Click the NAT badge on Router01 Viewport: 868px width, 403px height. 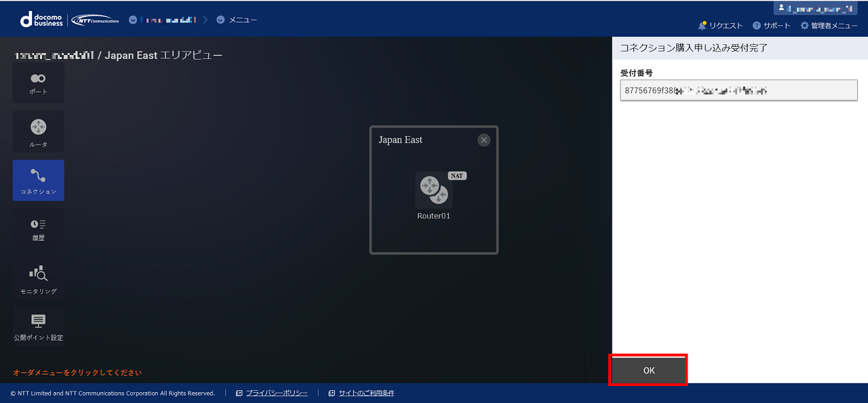(x=457, y=176)
